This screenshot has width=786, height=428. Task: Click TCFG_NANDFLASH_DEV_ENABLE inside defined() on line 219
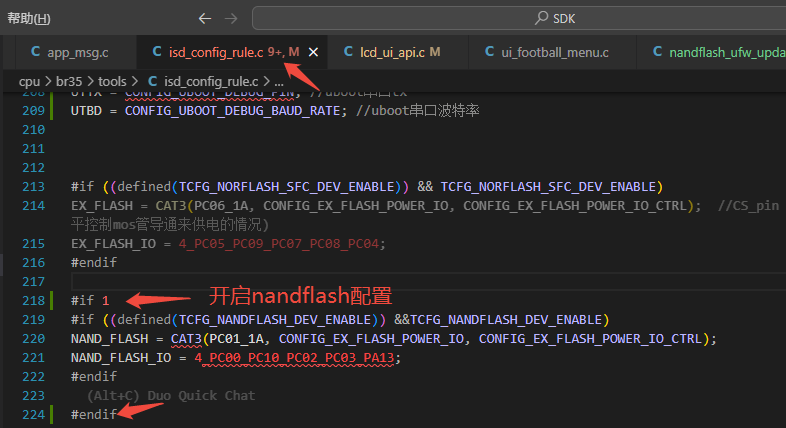click(x=275, y=320)
